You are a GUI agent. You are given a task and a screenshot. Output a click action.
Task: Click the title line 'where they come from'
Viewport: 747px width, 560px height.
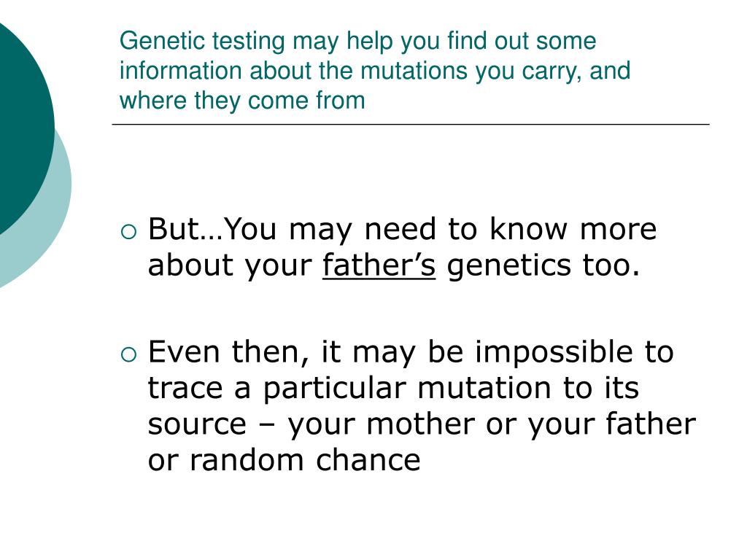242,101
